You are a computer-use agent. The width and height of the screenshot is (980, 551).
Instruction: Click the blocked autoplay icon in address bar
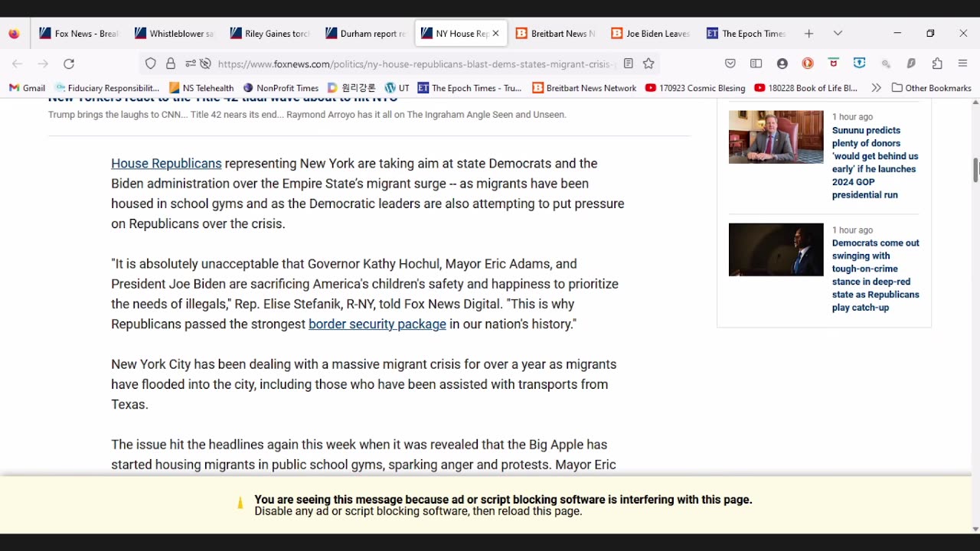205,64
